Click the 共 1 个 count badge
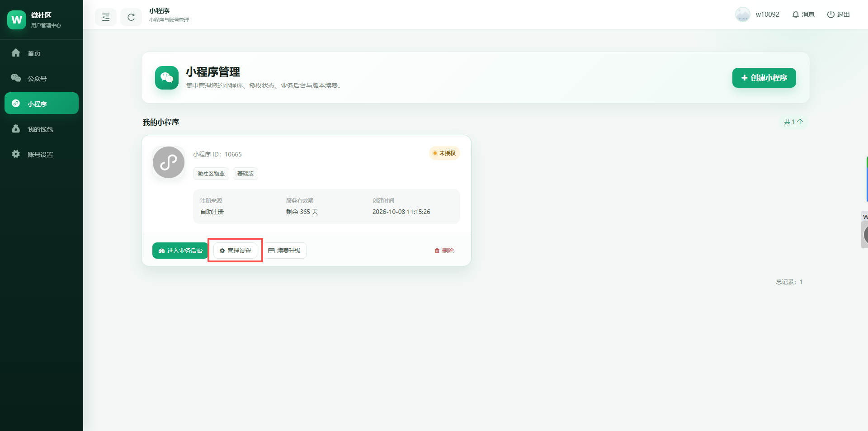 click(793, 122)
